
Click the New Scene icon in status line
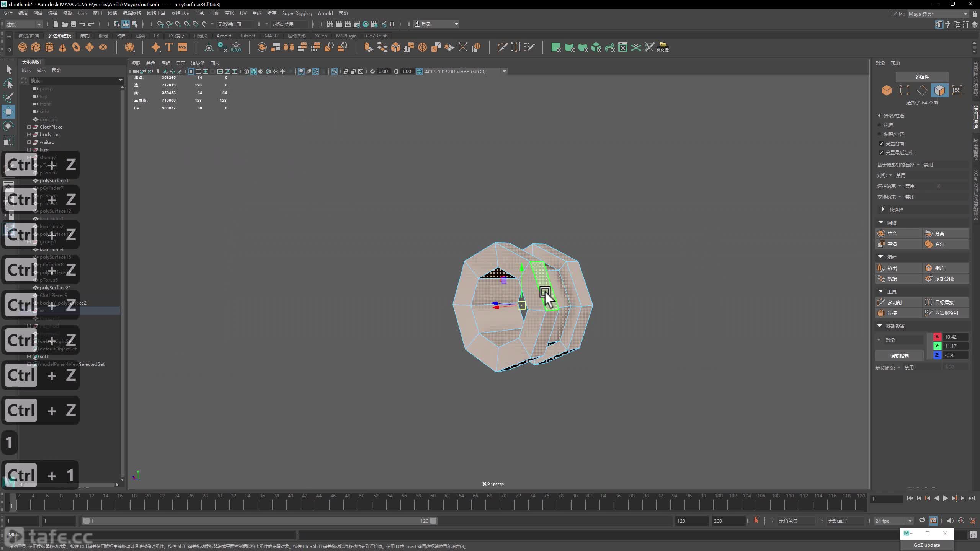click(56, 24)
